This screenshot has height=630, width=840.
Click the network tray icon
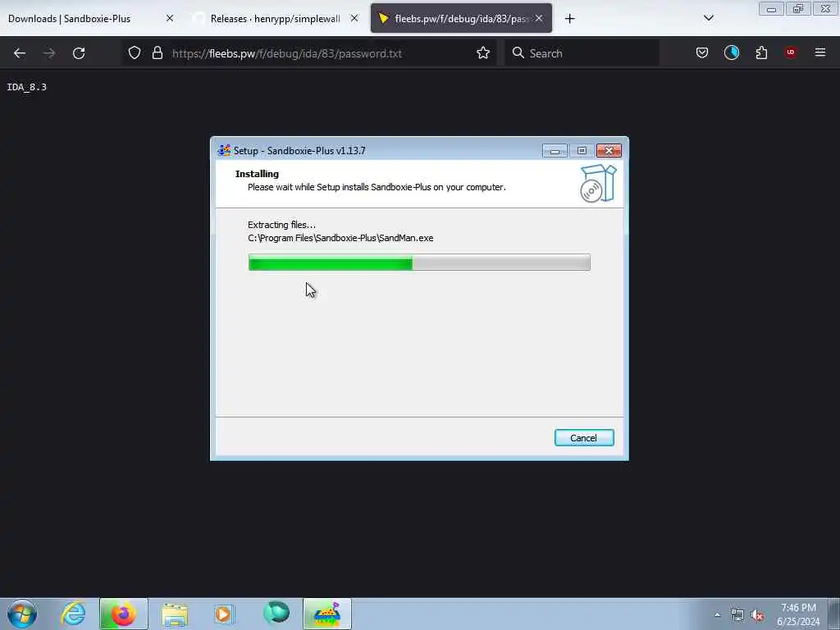coord(737,615)
